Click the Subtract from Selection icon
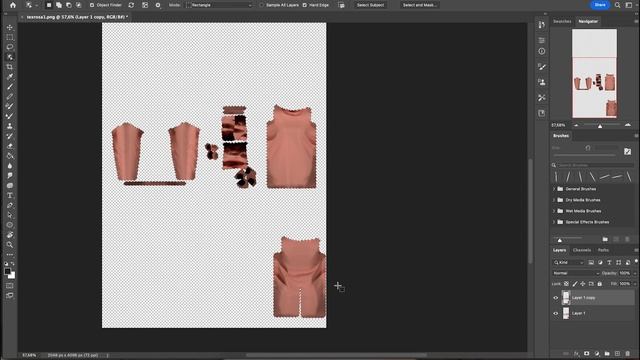The width and height of the screenshot is (640, 360). click(69, 5)
